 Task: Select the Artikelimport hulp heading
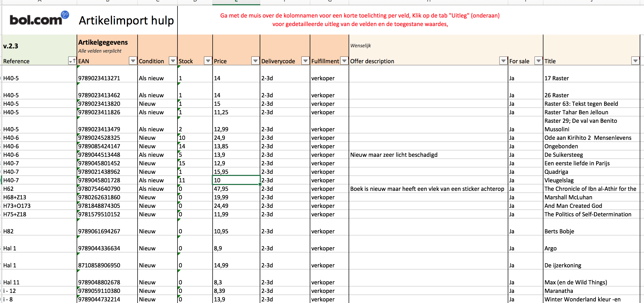point(126,20)
